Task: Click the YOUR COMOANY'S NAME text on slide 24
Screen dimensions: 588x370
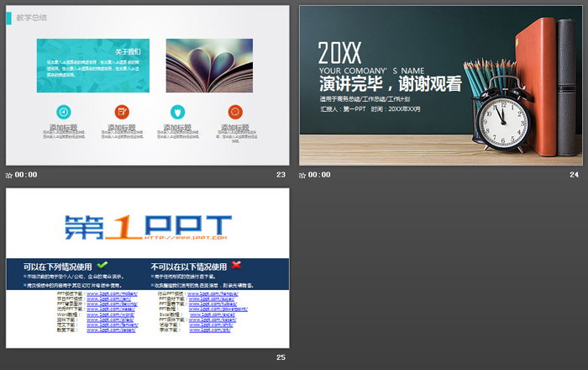Action: 371,71
